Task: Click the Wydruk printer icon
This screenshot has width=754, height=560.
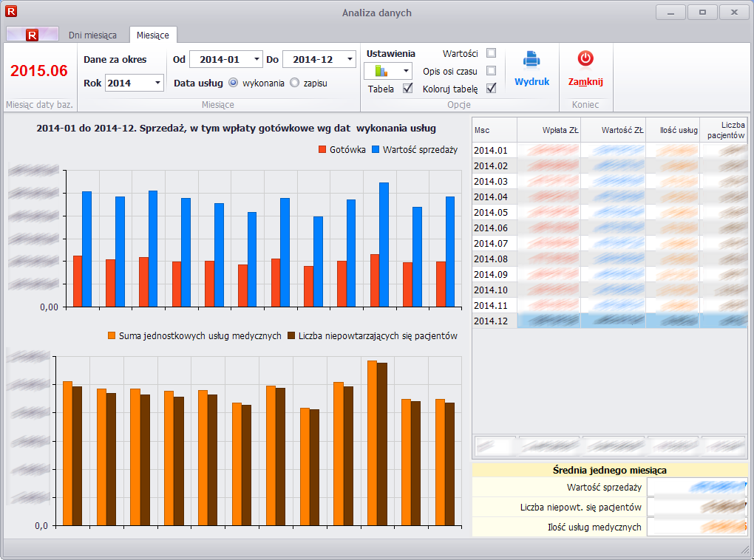Action: pos(531,59)
